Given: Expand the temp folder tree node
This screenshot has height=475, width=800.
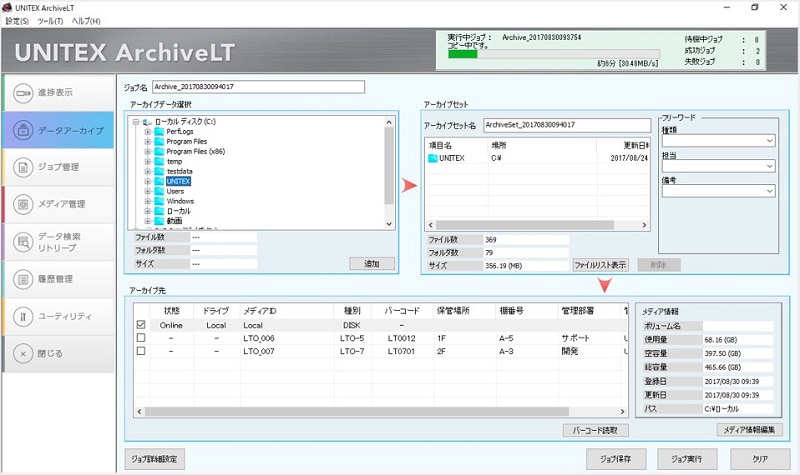Looking at the screenshot, I should coord(147,162).
